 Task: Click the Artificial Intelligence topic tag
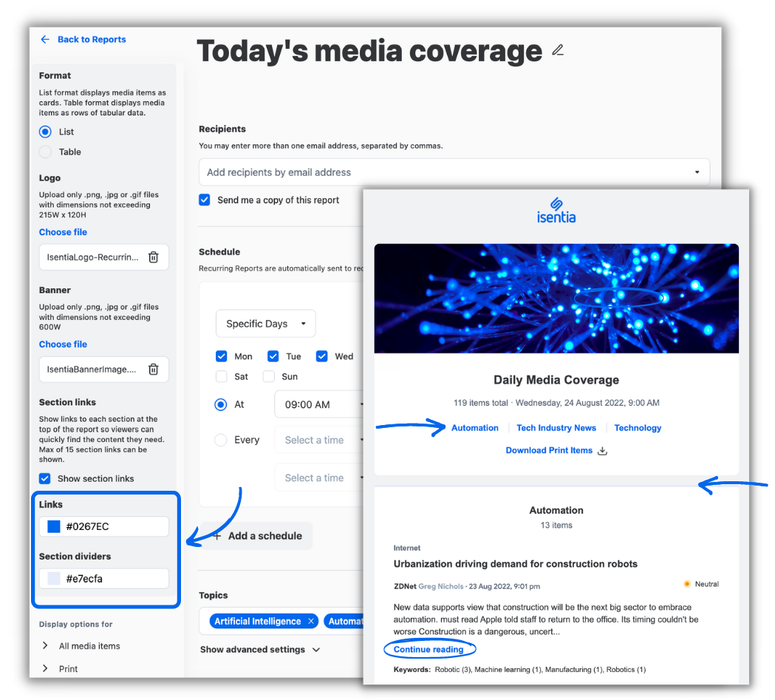click(264, 622)
